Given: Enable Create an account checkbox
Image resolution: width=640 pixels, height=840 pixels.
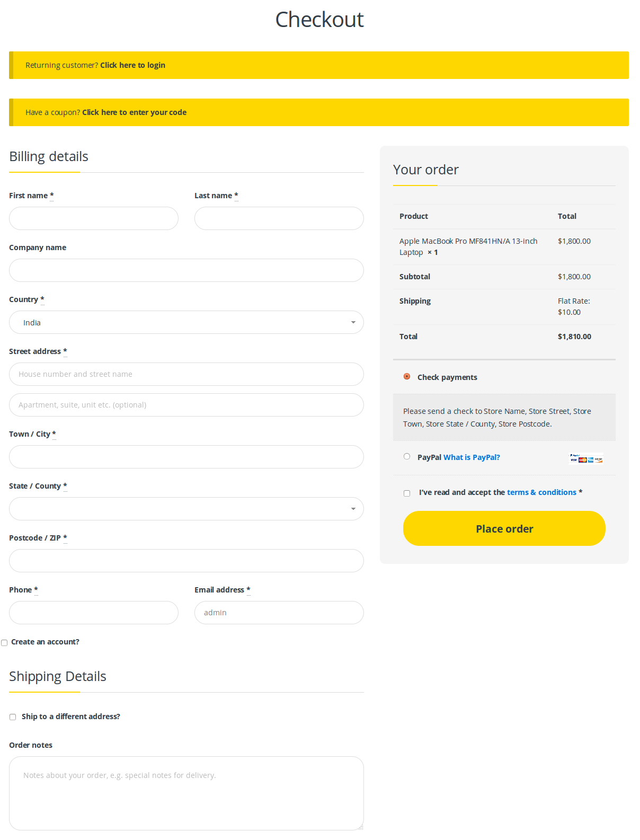Looking at the screenshot, I should [x=4, y=643].
